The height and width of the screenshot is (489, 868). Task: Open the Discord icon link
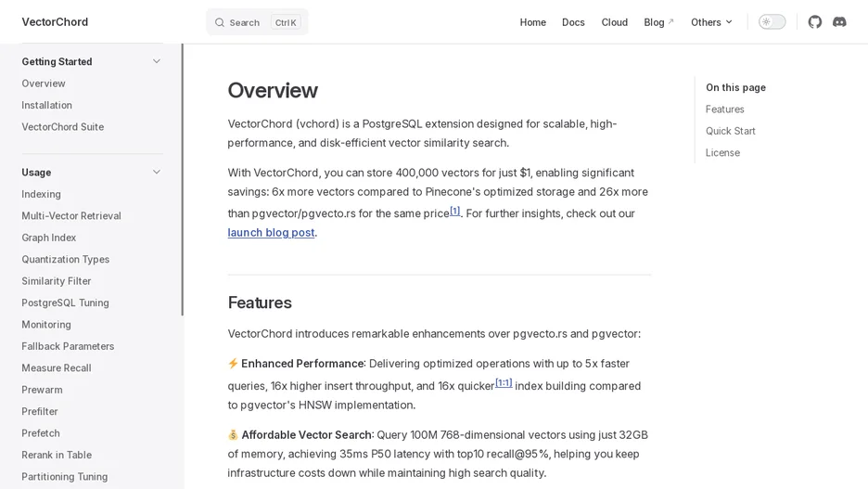839,22
